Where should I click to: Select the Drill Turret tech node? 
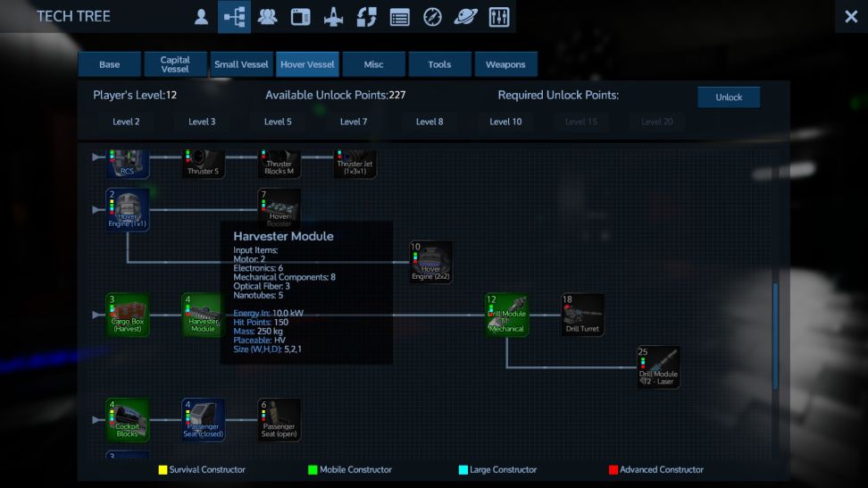point(582,315)
